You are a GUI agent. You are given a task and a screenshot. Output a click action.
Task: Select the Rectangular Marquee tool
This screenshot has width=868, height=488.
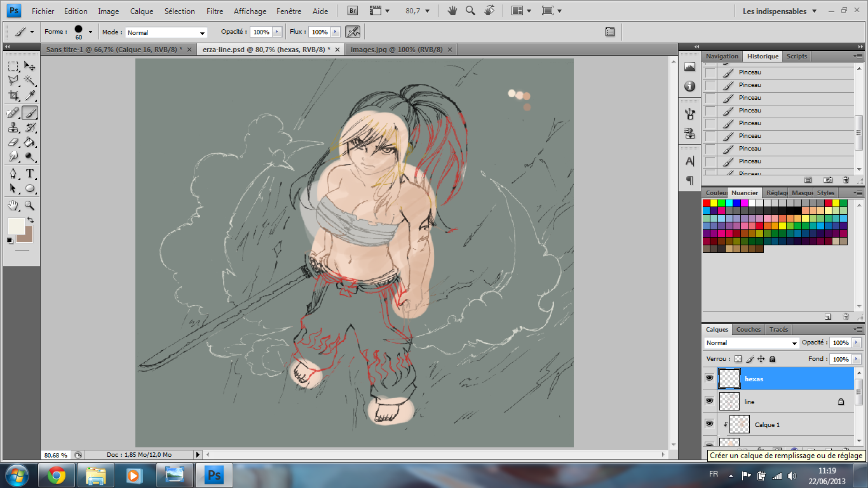(13, 66)
